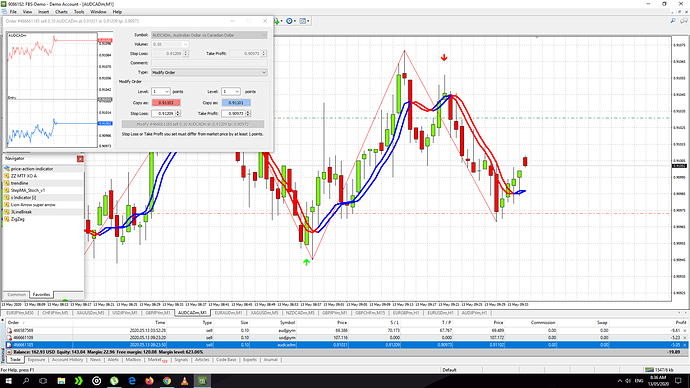Switch to XAUUSDm,M5 chart tab
This screenshot has width=690, height=388.
pos(90,313)
